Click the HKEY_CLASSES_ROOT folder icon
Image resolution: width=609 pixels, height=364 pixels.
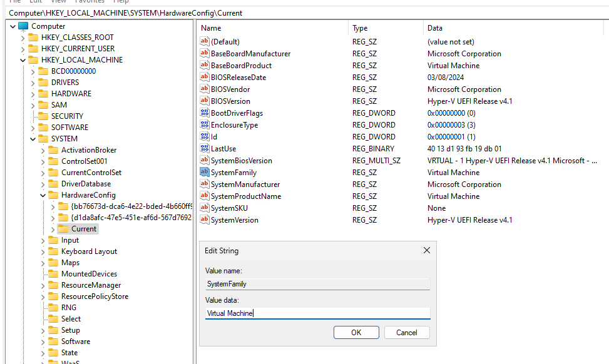click(x=33, y=38)
